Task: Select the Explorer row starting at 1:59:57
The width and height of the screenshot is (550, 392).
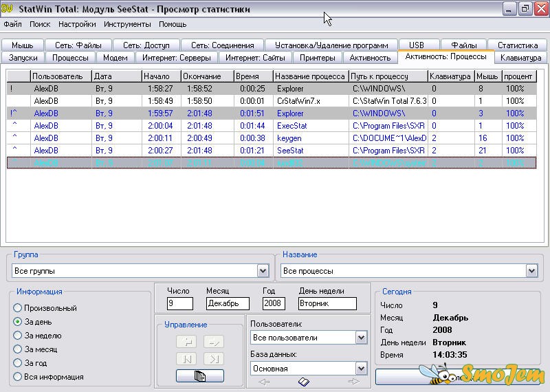Action: coord(272,113)
